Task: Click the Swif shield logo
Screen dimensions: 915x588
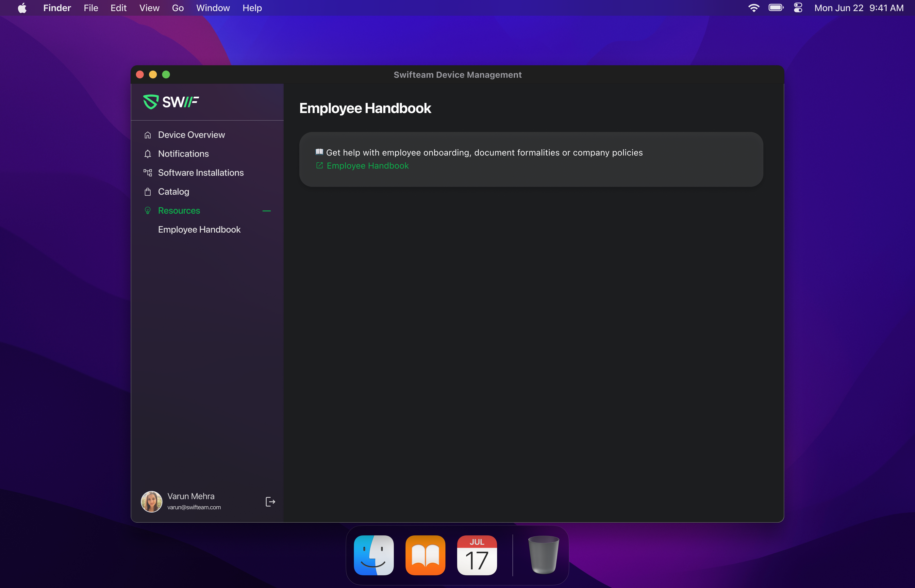Action: click(x=150, y=102)
